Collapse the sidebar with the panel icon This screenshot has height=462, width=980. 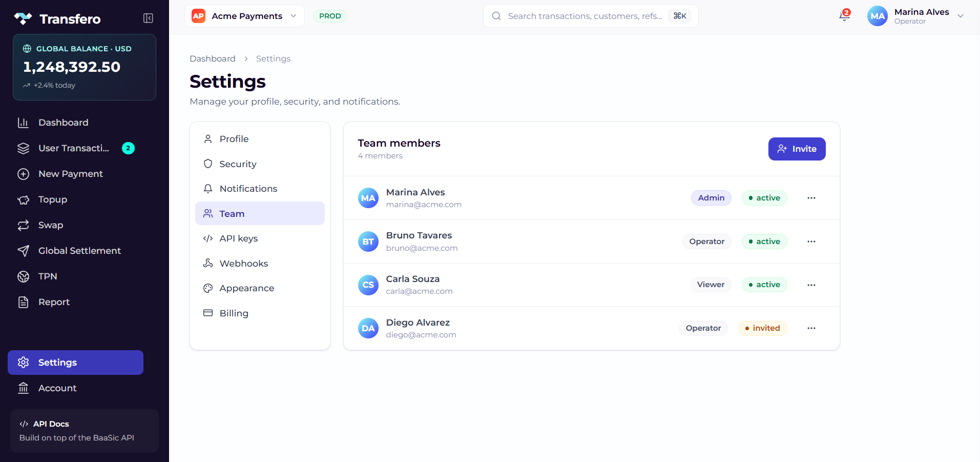pyautogui.click(x=148, y=18)
